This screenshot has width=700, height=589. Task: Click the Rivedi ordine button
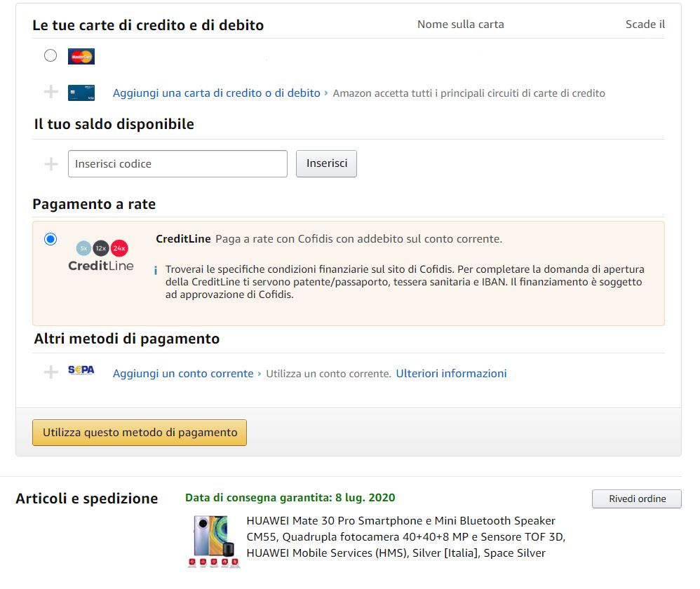(637, 499)
